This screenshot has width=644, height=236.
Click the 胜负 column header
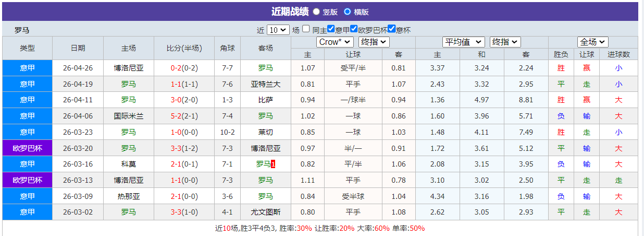(x=561, y=54)
